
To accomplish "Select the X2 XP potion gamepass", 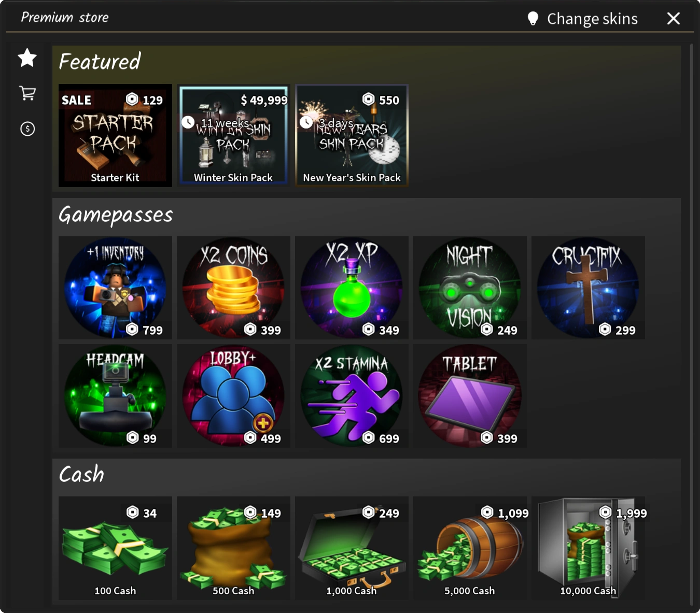I will click(x=352, y=288).
